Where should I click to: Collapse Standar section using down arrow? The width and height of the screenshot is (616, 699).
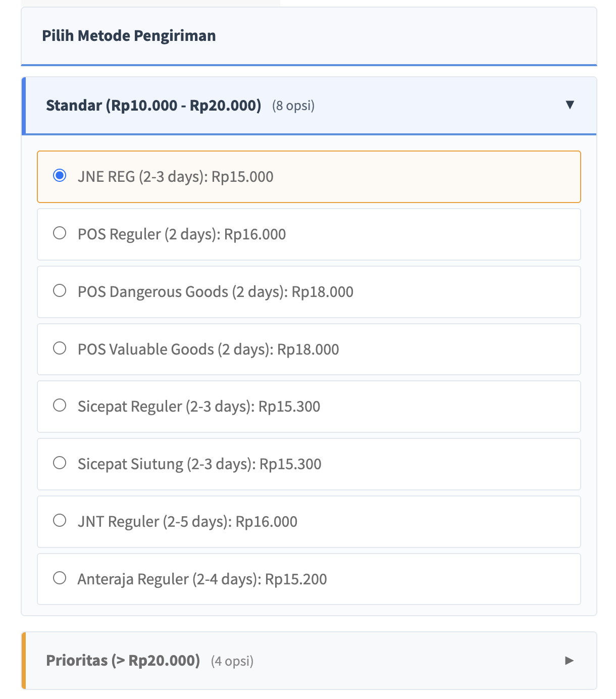pos(570,105)
